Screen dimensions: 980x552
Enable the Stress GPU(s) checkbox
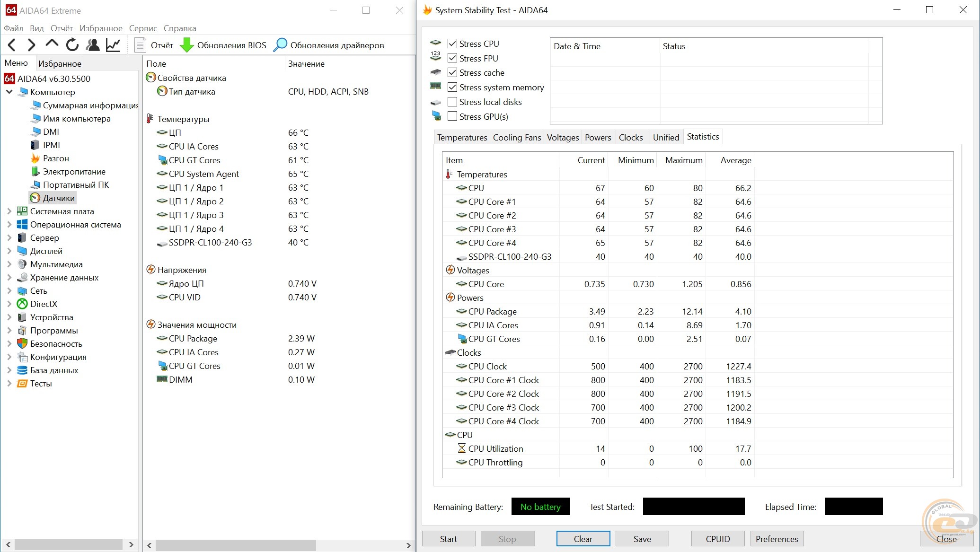pos(452,116)
